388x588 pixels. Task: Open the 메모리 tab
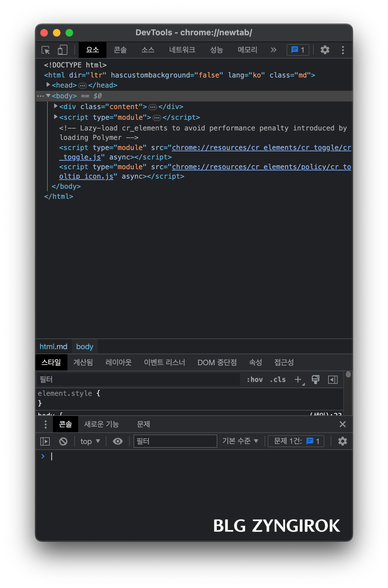pyautogui.click(x=248, y=50)
